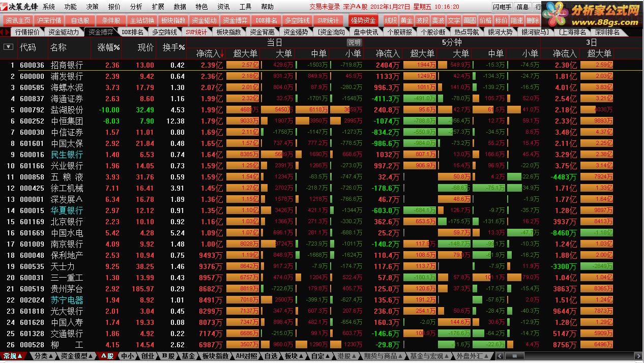Expand the 分类▲ bottom tab menu

(x=43, y=356)
